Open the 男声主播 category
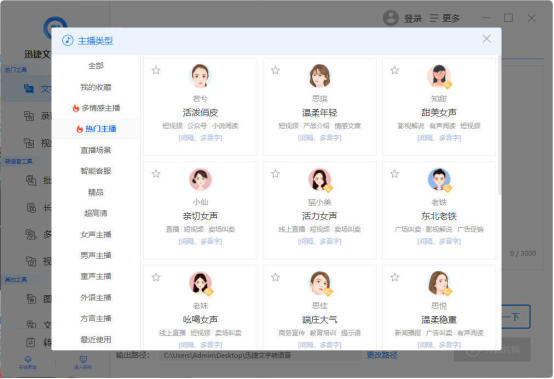 pos(96,255)
